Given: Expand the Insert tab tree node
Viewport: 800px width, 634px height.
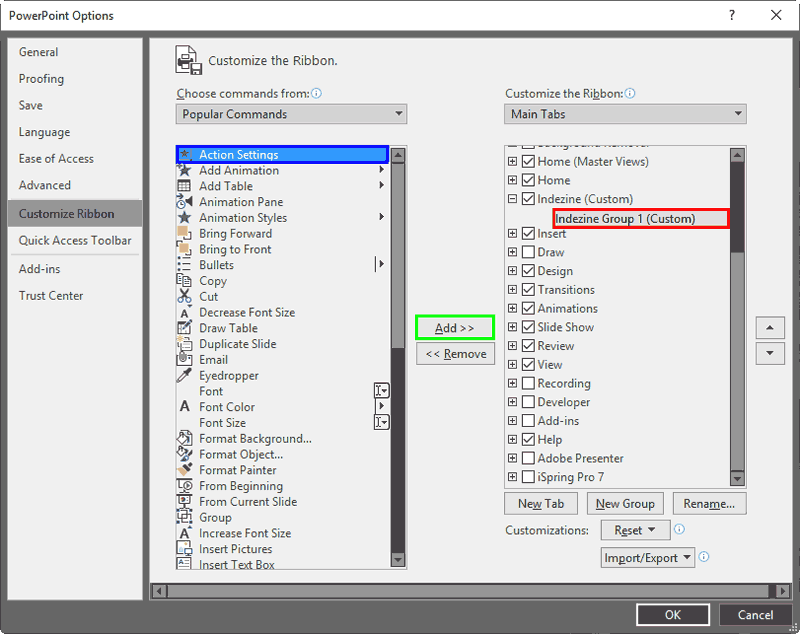Looking at the screenshot, I should (x=513, y=234).
